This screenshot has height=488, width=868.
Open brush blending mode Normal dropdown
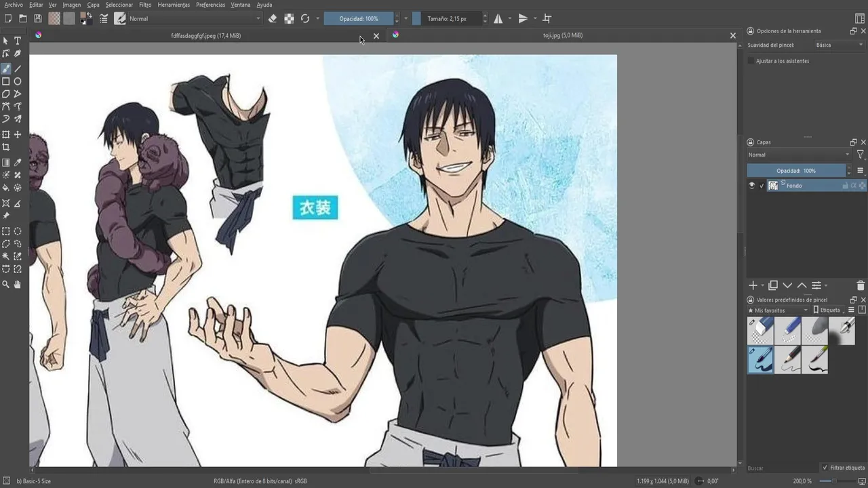195,18
